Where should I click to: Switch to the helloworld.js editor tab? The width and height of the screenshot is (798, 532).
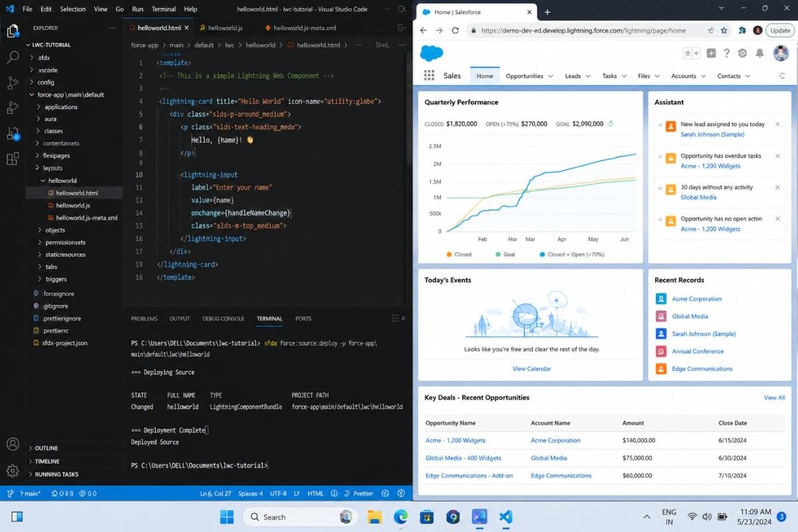225,28
